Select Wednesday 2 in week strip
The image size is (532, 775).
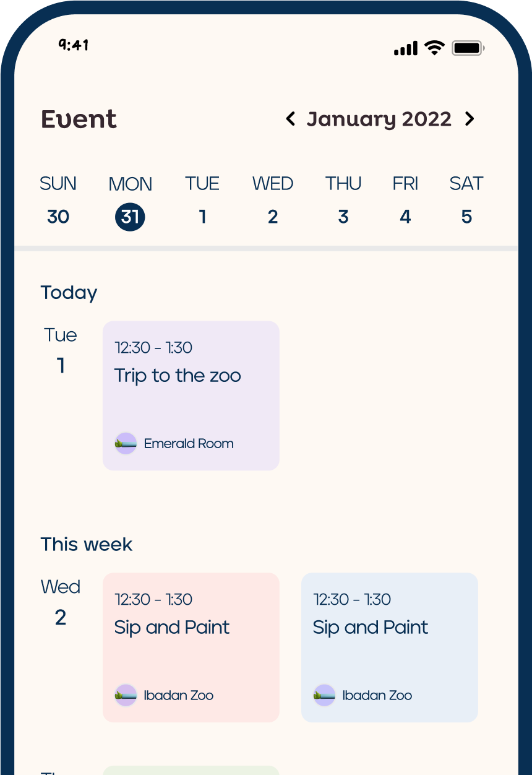pyautogui.click(x=273, y=217)
